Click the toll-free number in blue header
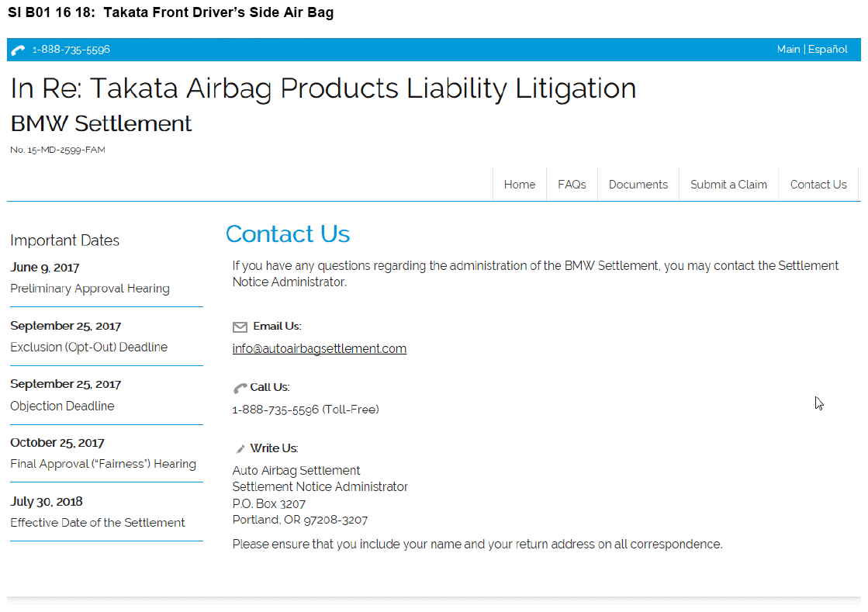Screen dimensions: 868x612 pyautogui.click(x=71, y=50)
